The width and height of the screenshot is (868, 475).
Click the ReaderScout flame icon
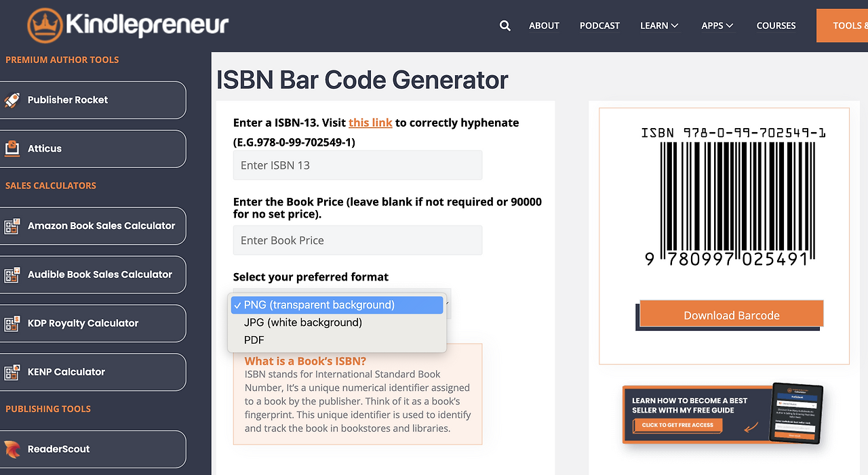pyautogui.click(x=12, y=449)
